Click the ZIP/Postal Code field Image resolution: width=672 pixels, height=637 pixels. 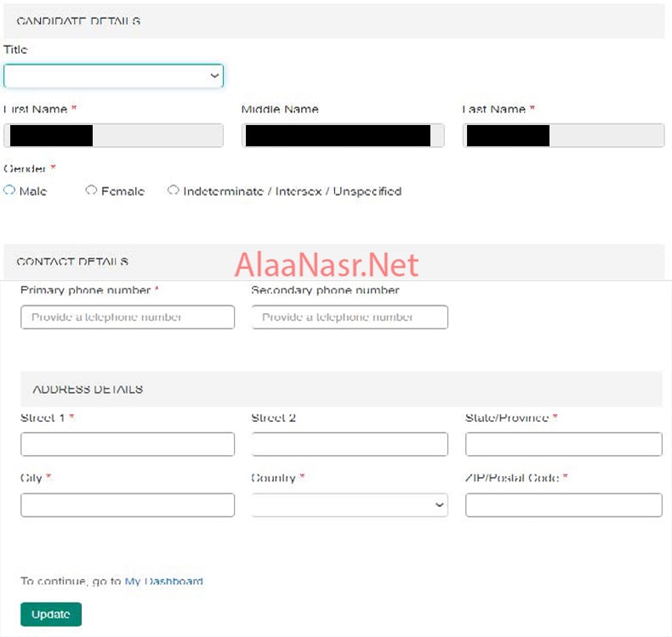coord(563,504)
